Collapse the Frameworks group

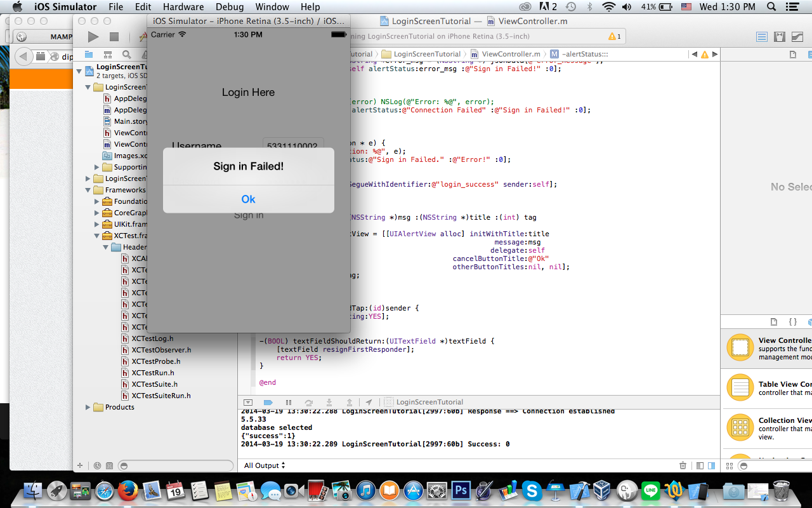click(87, 190)
